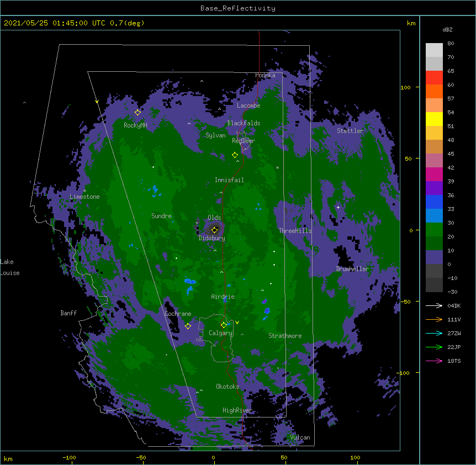Click the Limestone label
This screenshot has width=476, height=465.
coord(84,197)
